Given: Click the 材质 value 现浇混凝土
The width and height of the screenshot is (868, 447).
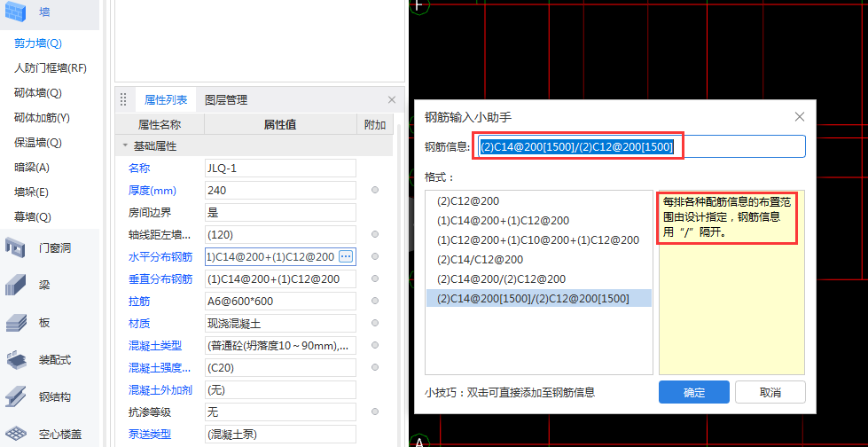Looking at the screenshot, I should click(280, 323).
